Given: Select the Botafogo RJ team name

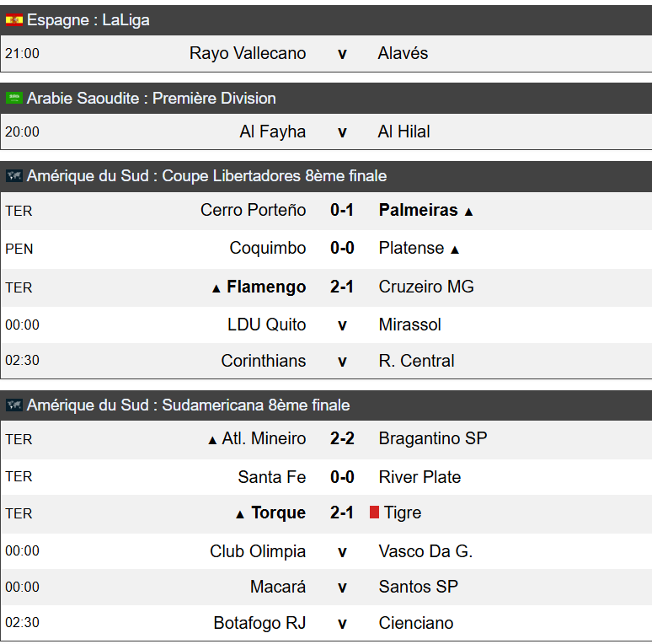Looking at the screenshot, I should pyautogui.click(x=260, y=623).
